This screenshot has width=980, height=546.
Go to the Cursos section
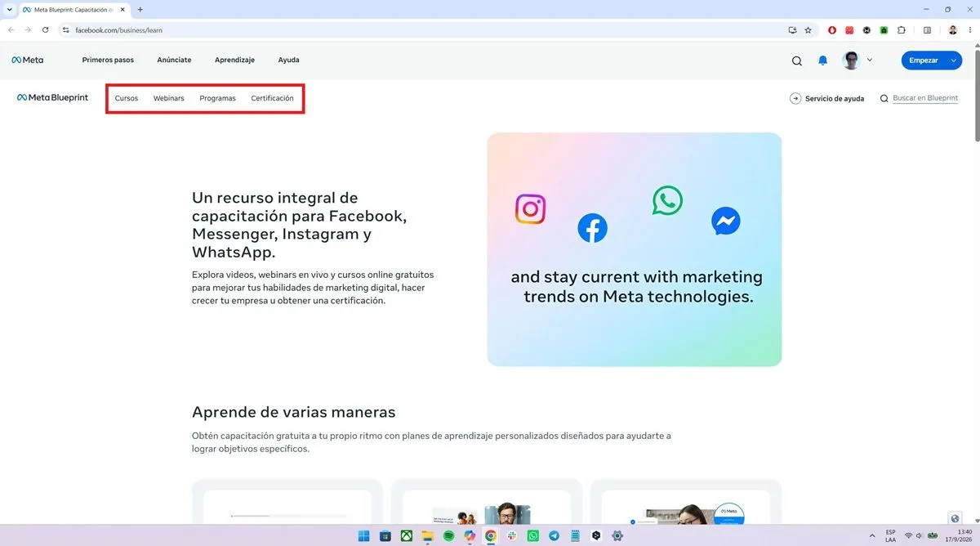point(127,98)
